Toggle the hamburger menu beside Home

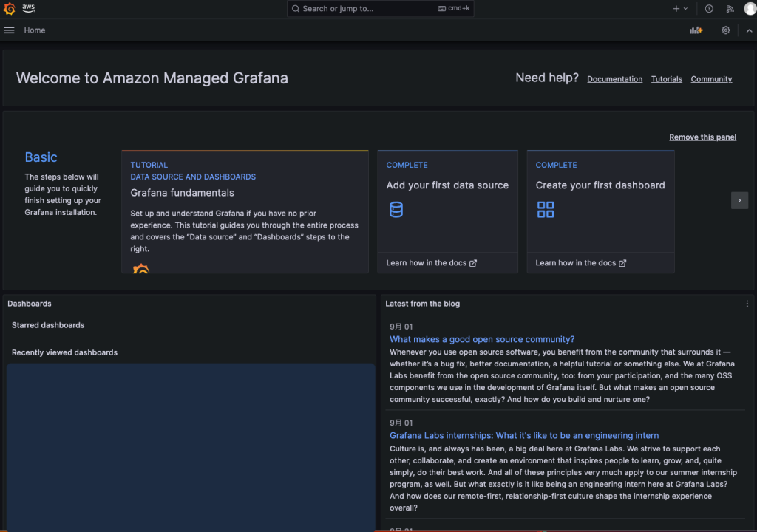coord(9,30)
